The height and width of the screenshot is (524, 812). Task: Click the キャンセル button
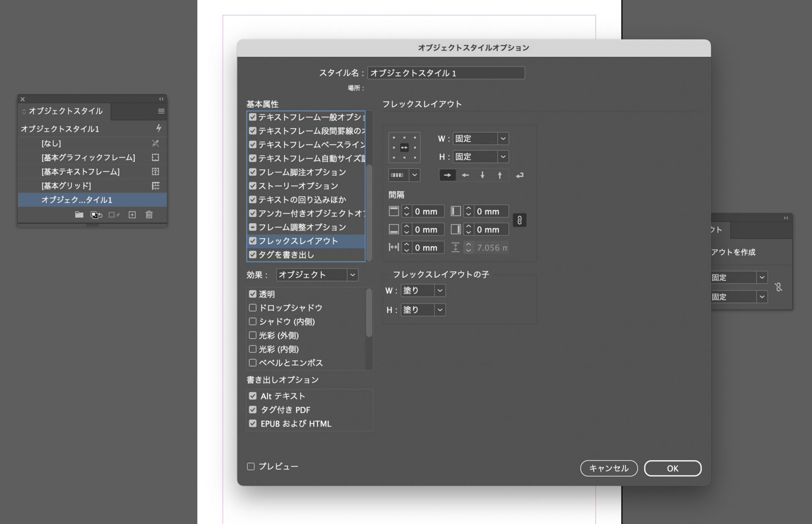click(x=609, y=468)
